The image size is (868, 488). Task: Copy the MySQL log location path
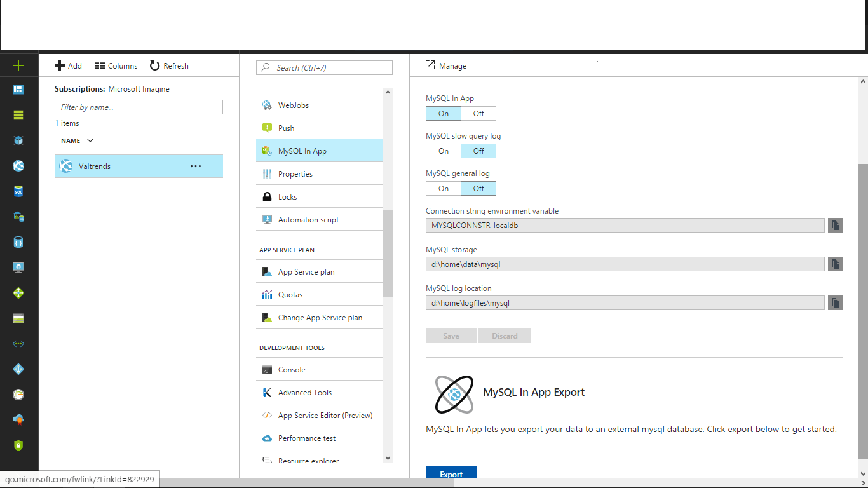(x=835, y=302)
